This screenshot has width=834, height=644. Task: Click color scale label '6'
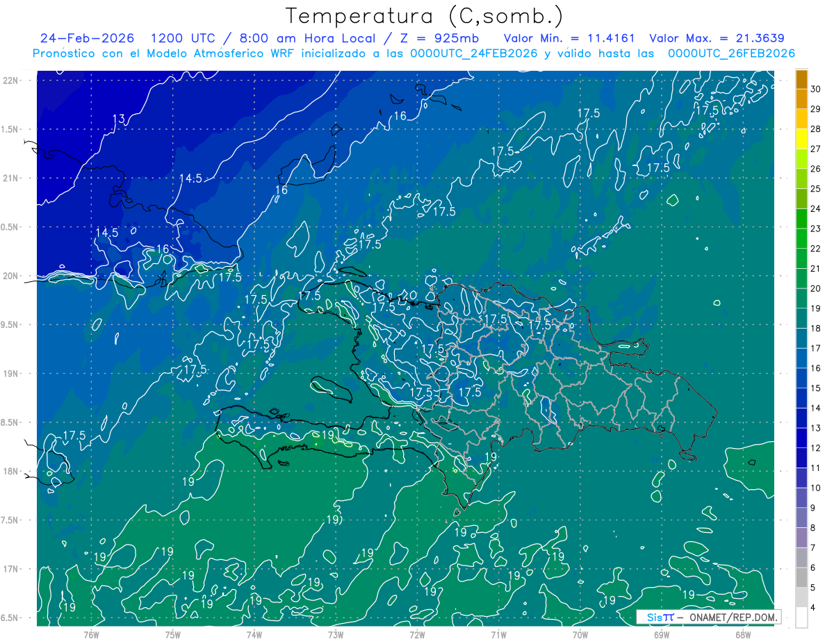pos(813,568)
